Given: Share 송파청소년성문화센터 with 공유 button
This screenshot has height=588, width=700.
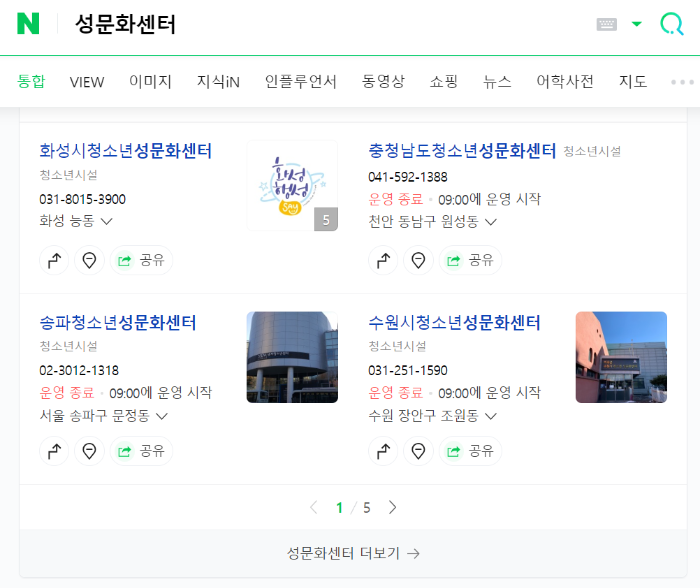Looking at the screenshot, I should pos(141,451).
